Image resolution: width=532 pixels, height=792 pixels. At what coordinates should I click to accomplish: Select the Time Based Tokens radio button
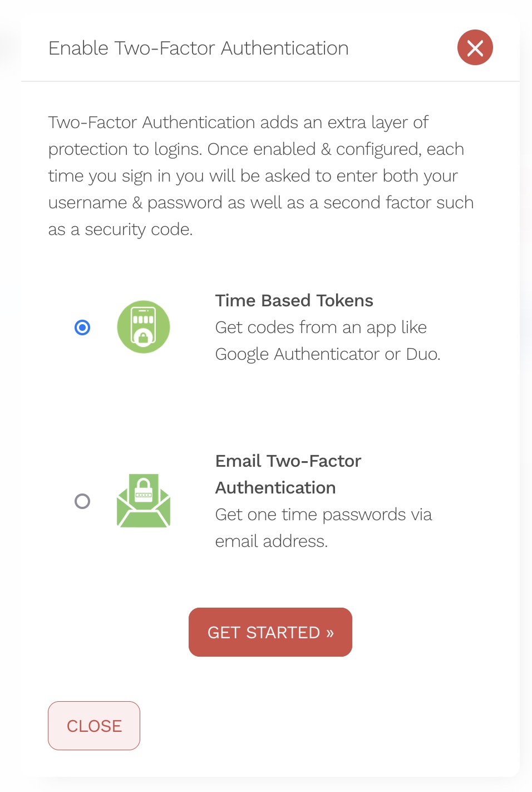[82, 327]
